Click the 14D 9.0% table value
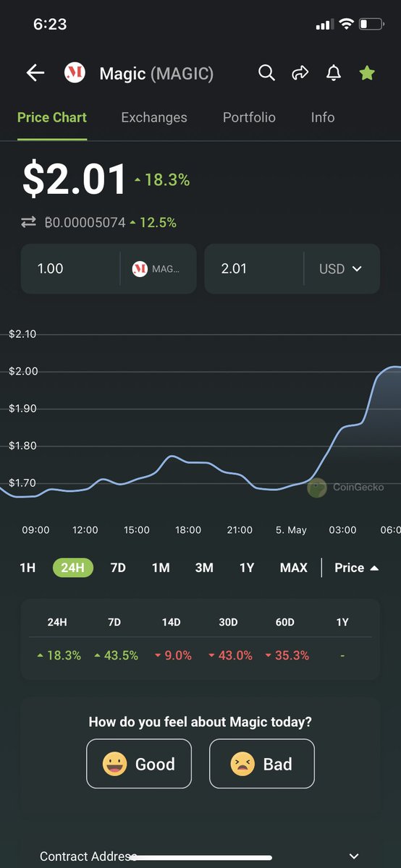The width and height of the screenshot is (401, 868). (173, 655)
